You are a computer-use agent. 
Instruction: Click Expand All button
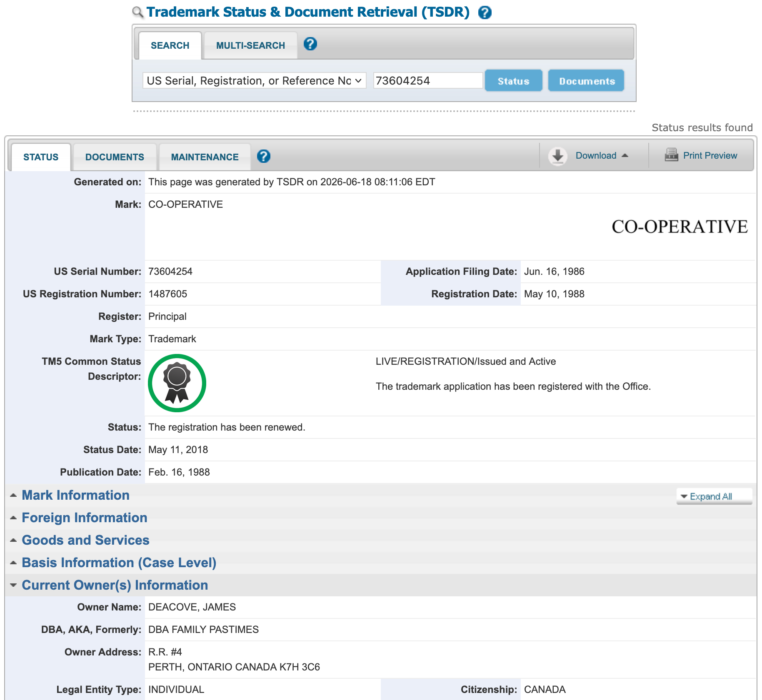714,496
